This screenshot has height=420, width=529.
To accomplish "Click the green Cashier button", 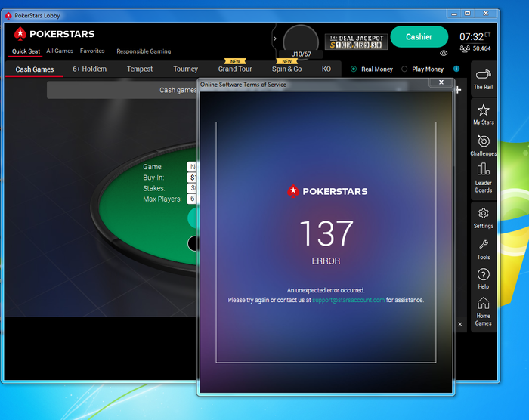I will (419, 36).
